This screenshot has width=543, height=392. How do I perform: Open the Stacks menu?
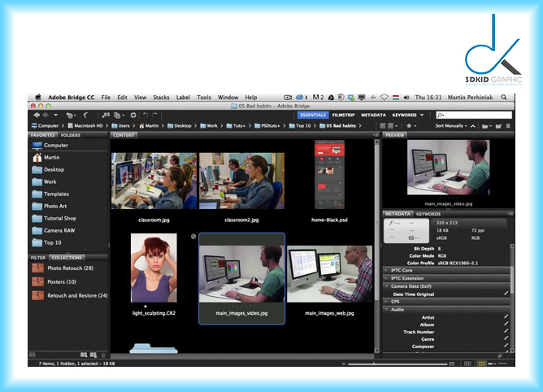(161, 97)
